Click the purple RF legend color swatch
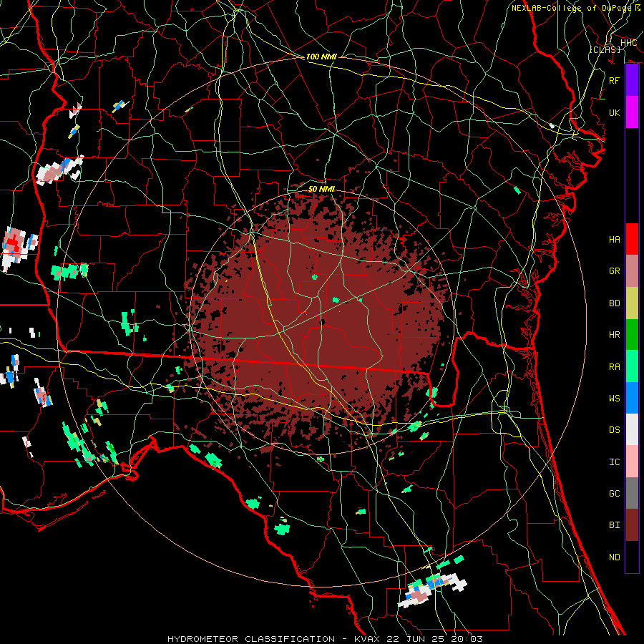 click(632, 80)
